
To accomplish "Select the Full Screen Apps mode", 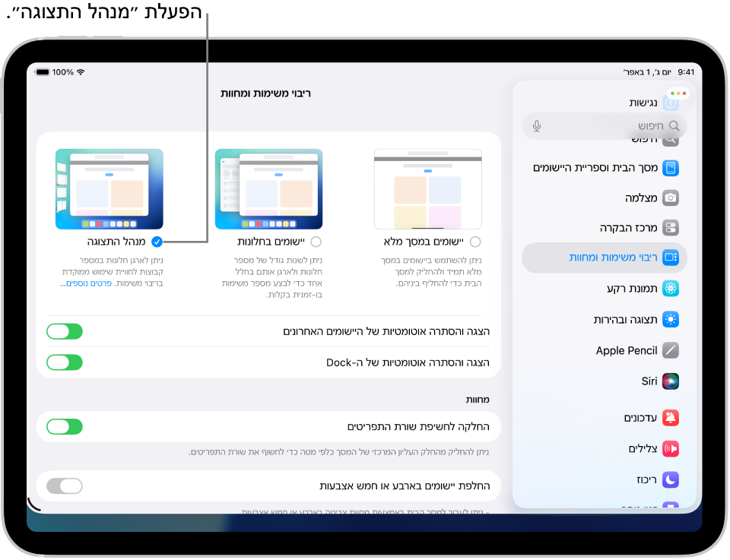I will pyautogui.click(x=475, y=242).
